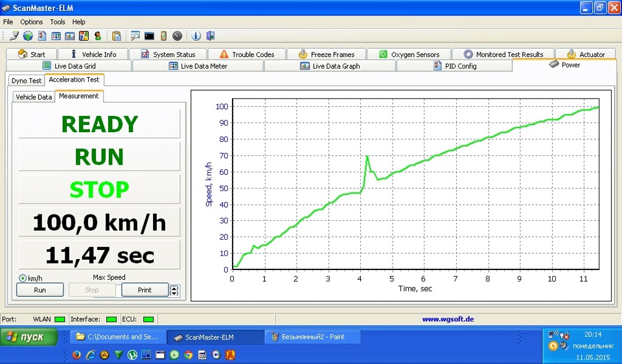This screenshot has height=364, width=622.
Task: Switch to the Trouble Codes tab
Action: click(x=247, y=54)
